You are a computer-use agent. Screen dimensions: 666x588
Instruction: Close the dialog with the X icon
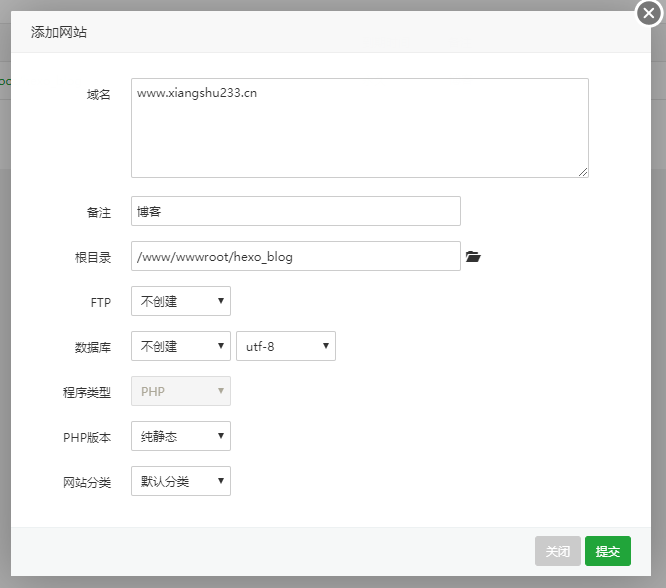pyautogui.click(x=650, y=14)
